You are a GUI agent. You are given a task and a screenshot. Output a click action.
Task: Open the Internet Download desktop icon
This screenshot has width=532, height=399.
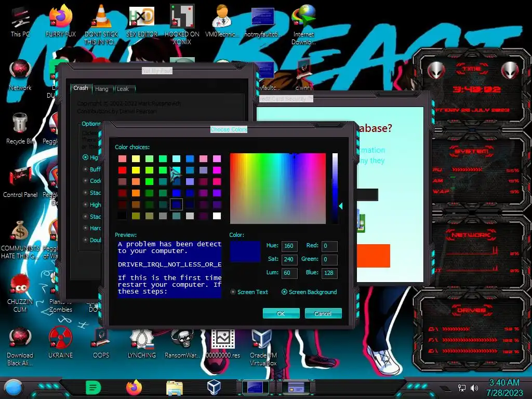tap(303, 24)
